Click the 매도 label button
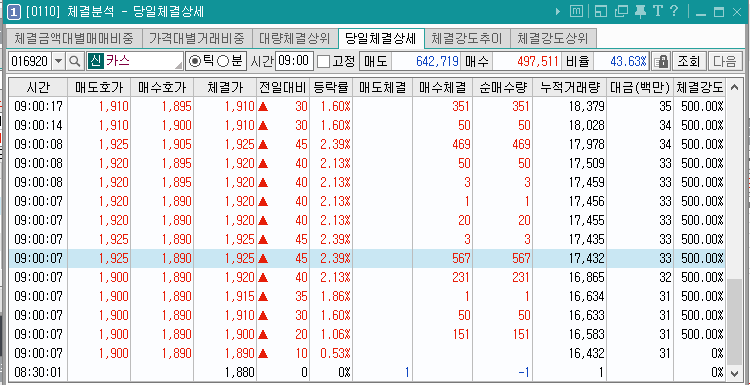This screenshot has height=385, width=750. point(375,61)
